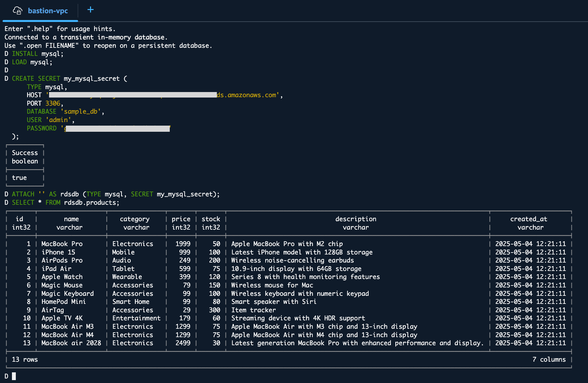
Task: Click '13 rows' footer text
Action: pyautogui.click(x=25, y=359)
